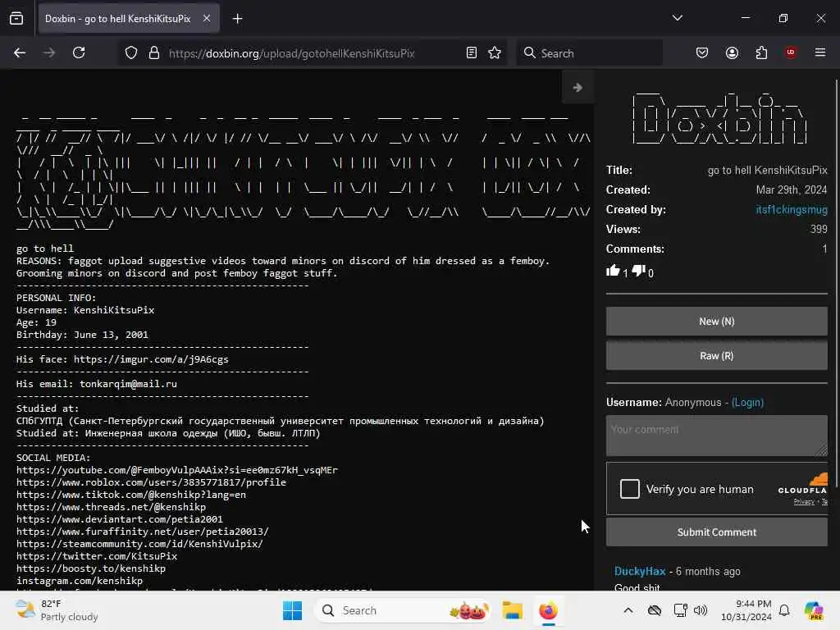
Task: Open the 'Created by' author profile link
Action: click(792, 209)
